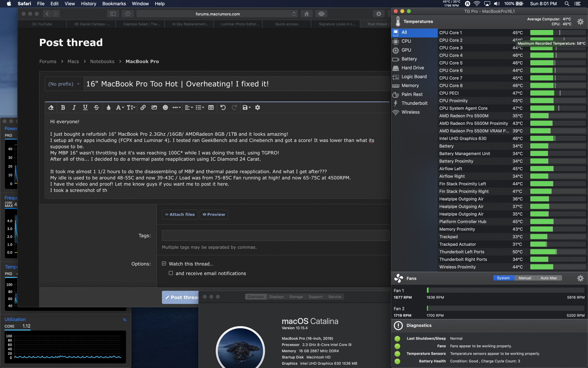Image resolution: width=588 pixels, height=368 pixels.
Task: Open the more insert options ellipsis menu
Action: click(176, 107)
